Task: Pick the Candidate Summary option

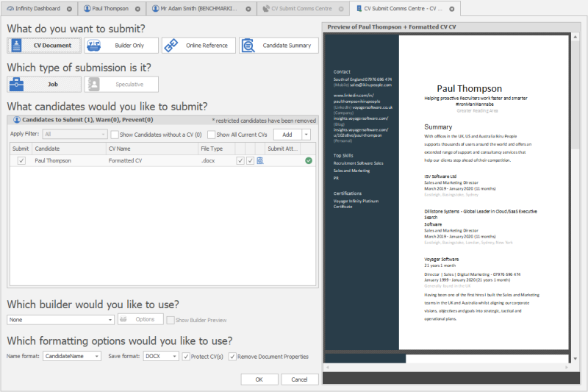Action: (279, 46)
